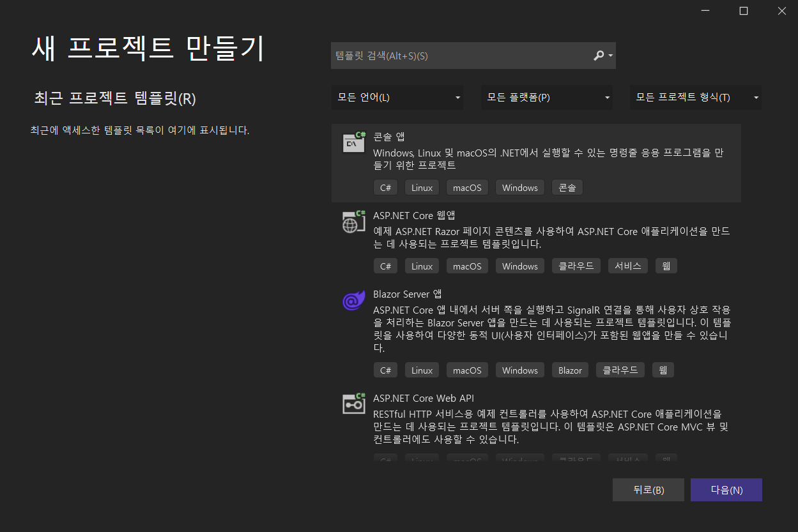Click the 콘솔 앱 template icon
This screenshot has width=798, height=532.
coord(353,142)
